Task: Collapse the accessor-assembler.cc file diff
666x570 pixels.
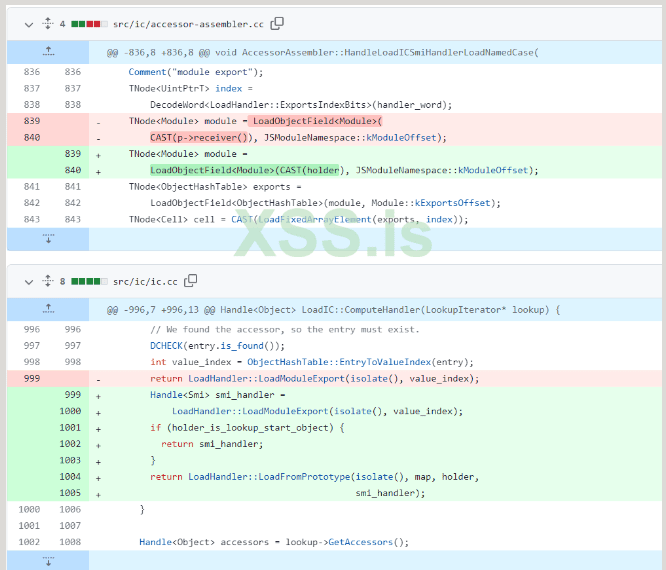Action: [27, 23]
